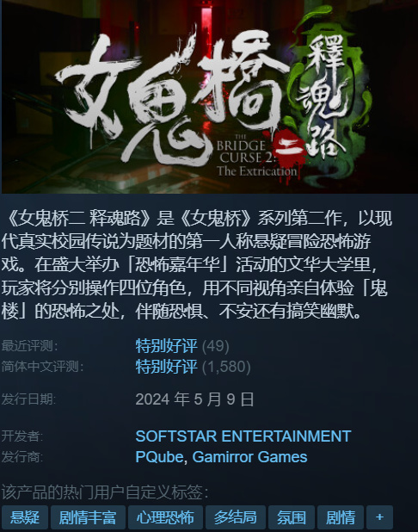Open the PQube publisher link

pos(159,457)
